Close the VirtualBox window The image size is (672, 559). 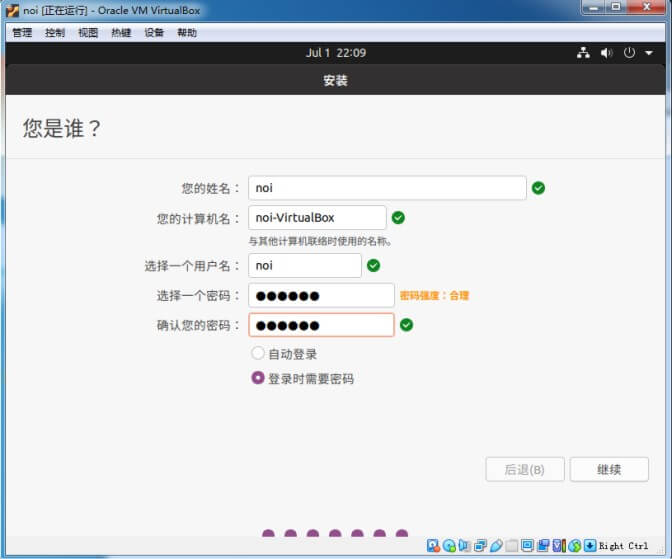[x=647, y=7]
